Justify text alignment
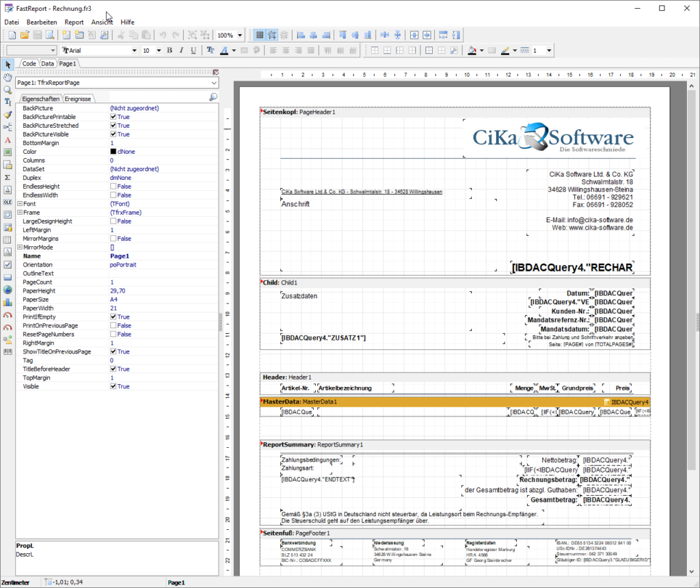 pos(311,51)
